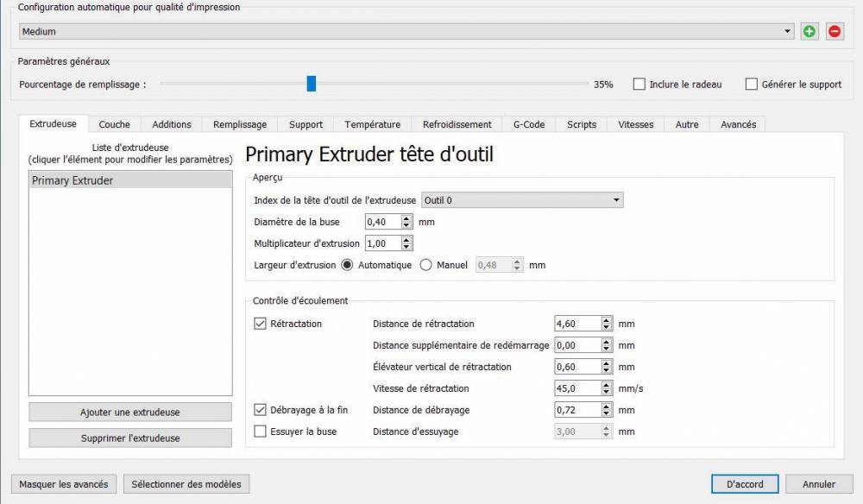Open the Medium print quality dropdown

coord(406,31)
